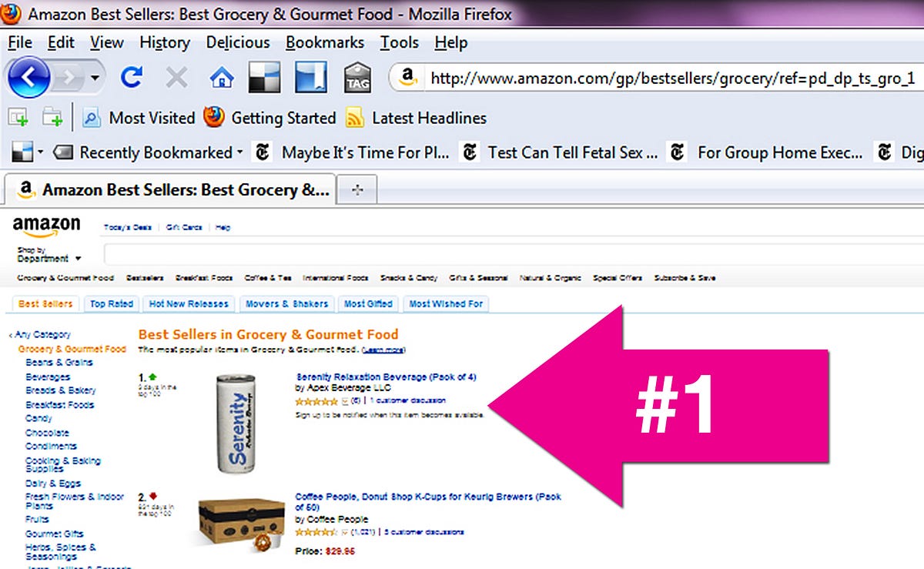
Task: Stop loading the page
Action: click(x=175, y=78)
